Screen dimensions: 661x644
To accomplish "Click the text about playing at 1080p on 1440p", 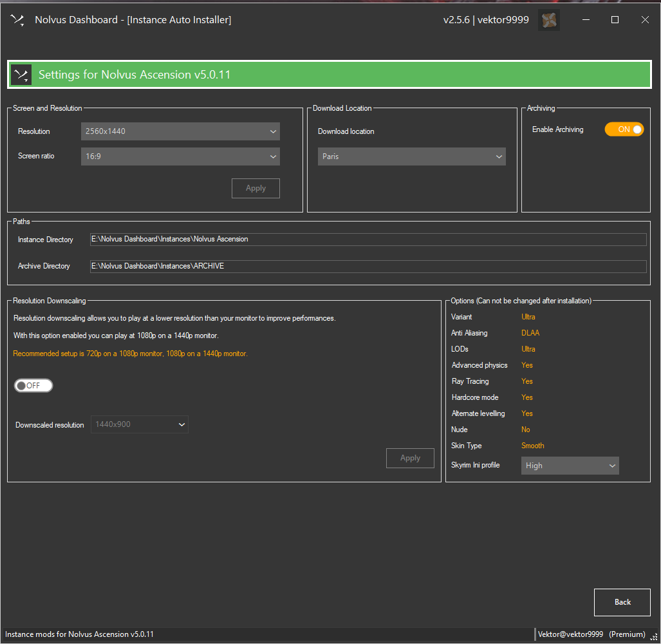I will tap(116, 336).
